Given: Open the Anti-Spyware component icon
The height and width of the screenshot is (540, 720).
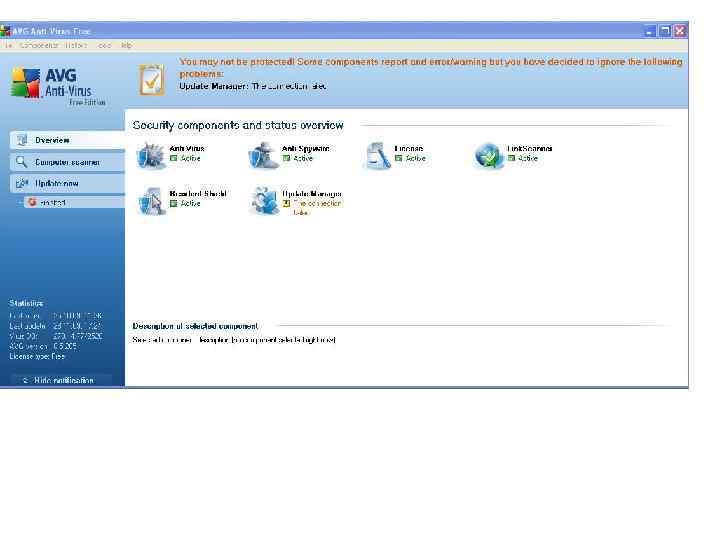Looking at the screenshot, I should point(264,156).
